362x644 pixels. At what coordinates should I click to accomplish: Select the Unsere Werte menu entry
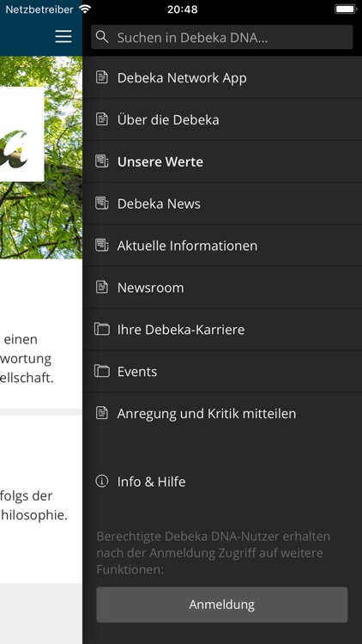point(222,161)
